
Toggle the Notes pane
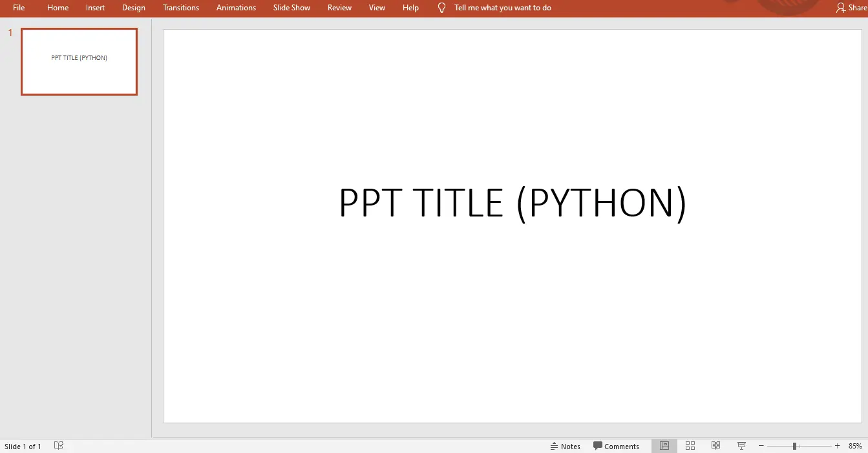[565, 446]
